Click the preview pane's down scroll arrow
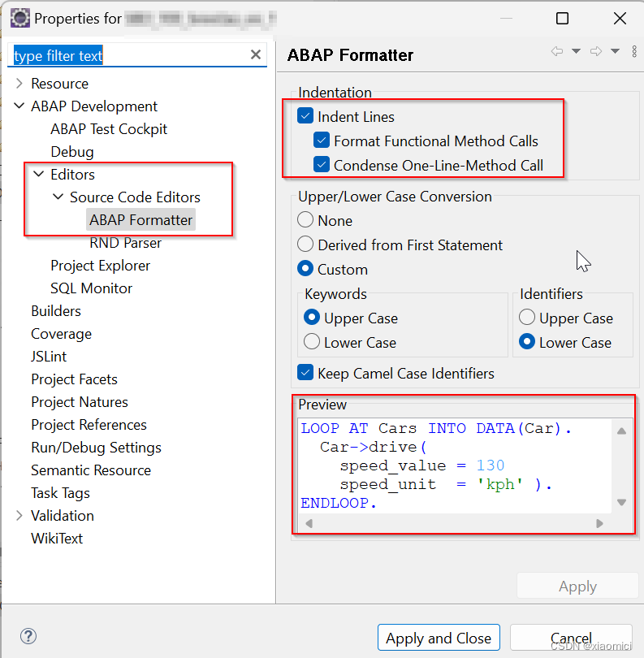The width and height of the screenshot is (644, 658). tap(621, 502)
